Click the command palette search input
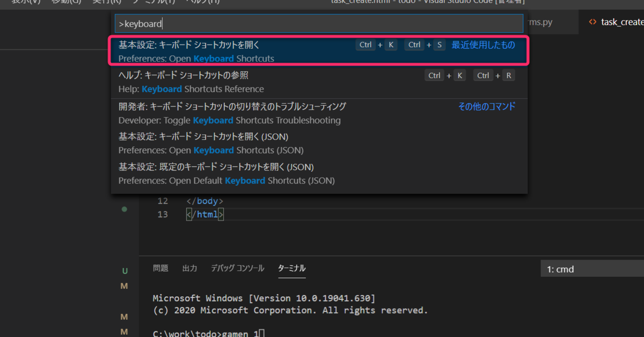This screenshot has width=644, height=337. [319, 24]
